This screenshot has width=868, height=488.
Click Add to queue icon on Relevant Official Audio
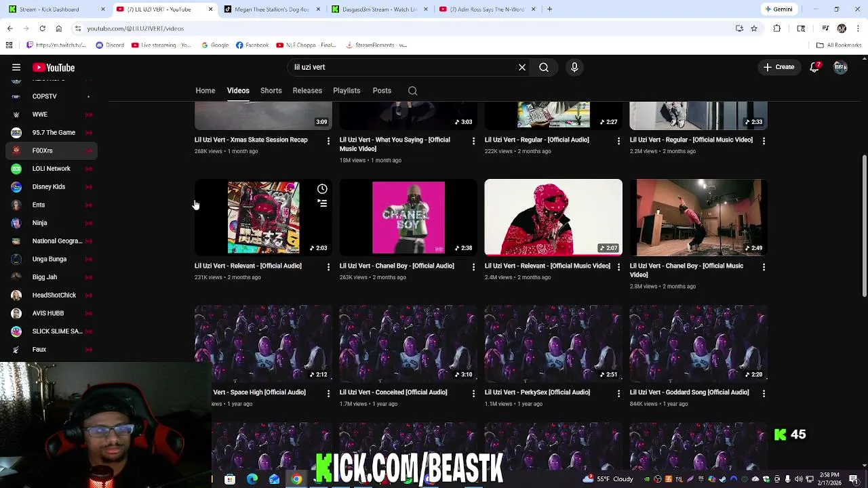point(322,203)
